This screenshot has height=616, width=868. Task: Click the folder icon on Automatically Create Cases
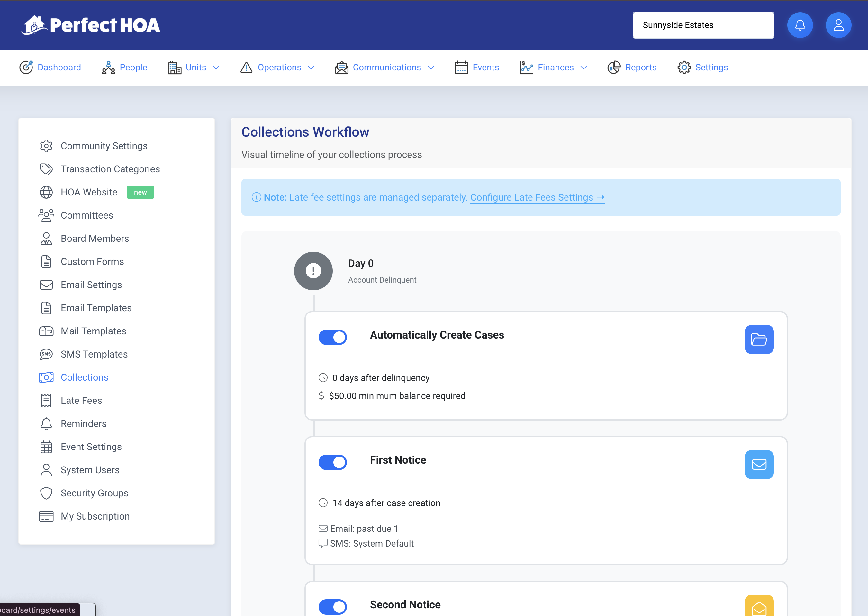[759, 340]
